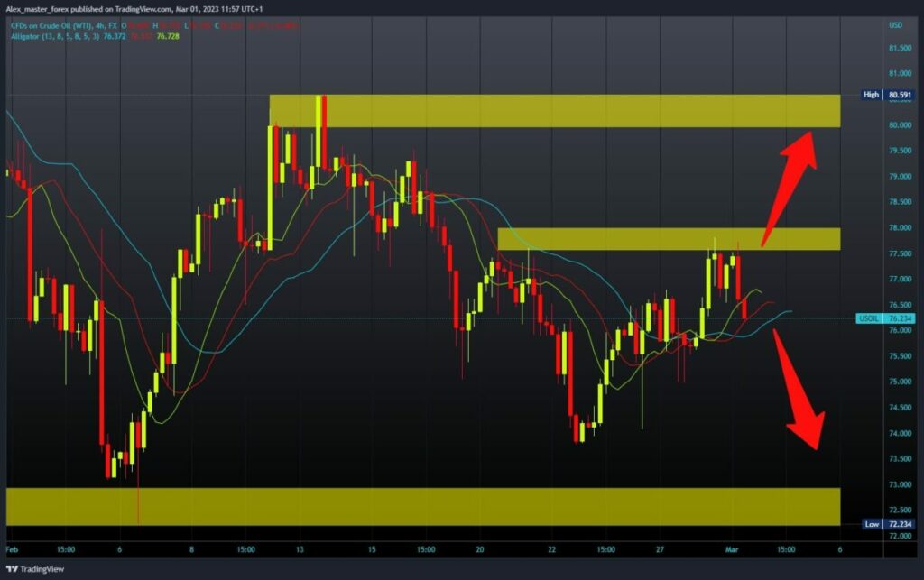Click the 27 date on time axis

(x=661, y=548)
